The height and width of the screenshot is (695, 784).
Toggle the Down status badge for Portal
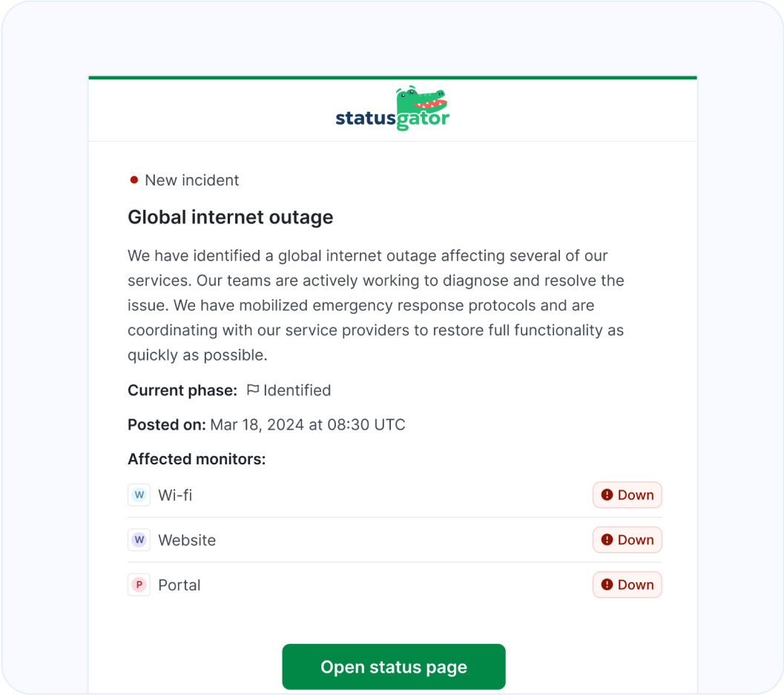[627, 584]
